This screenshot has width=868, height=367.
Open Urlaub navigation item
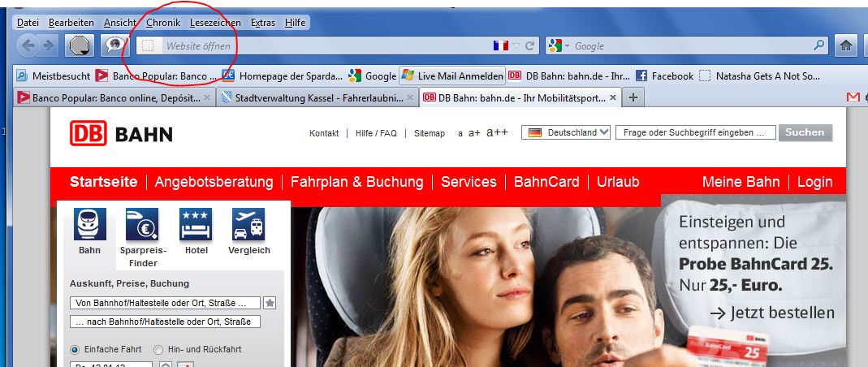tap(618, 182)
